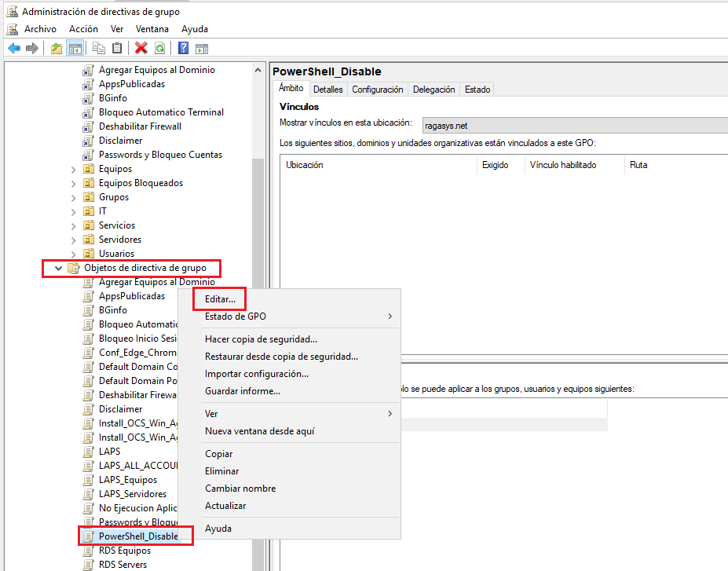Expand the Equipos tree node
This screenshot has width=728, height=571.
click(x=74, y=168)
